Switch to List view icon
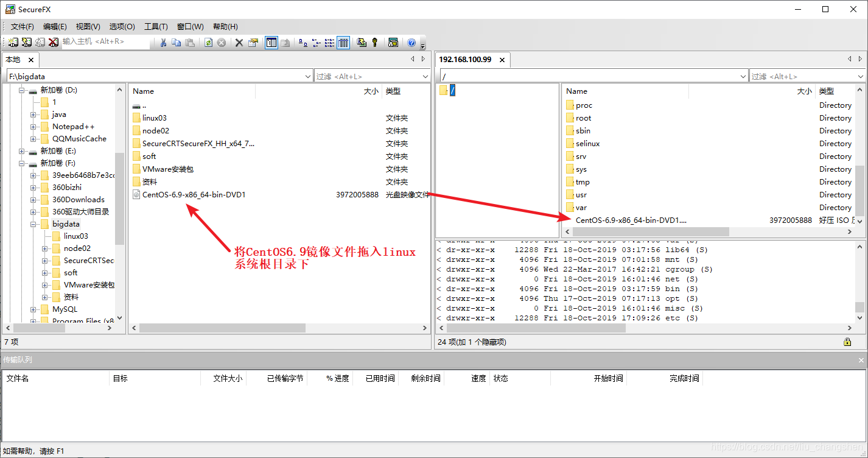 tap(329, 42)
